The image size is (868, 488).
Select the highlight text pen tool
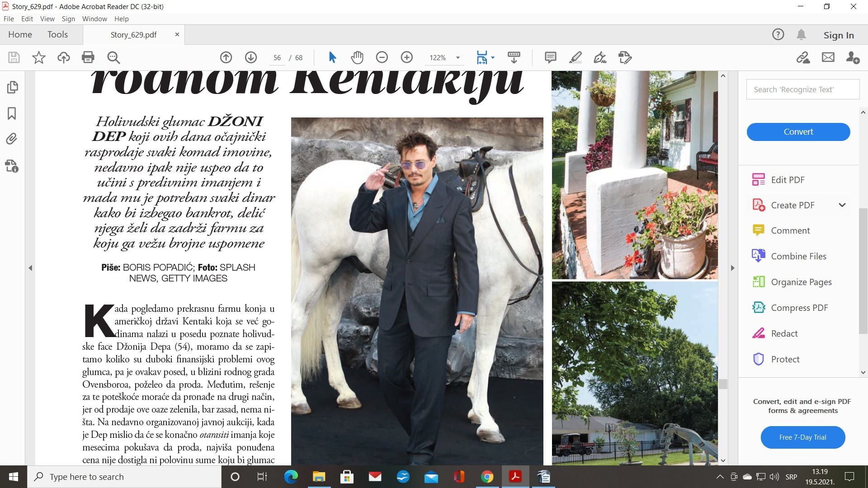pyautogui.click(x=575, y=57)
